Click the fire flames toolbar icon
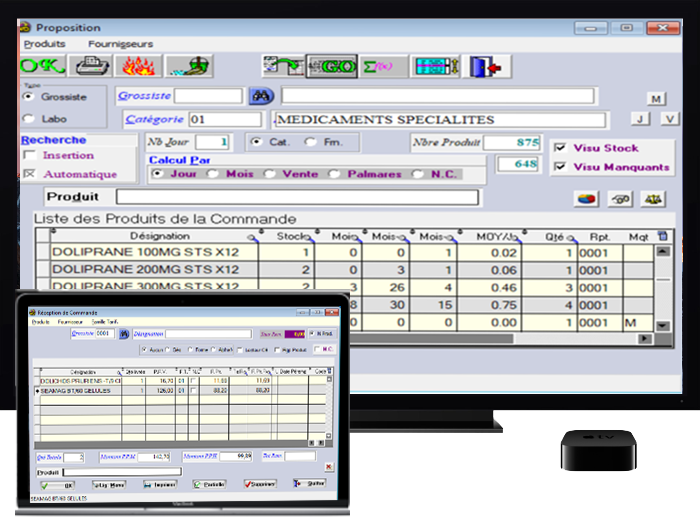 138,66
